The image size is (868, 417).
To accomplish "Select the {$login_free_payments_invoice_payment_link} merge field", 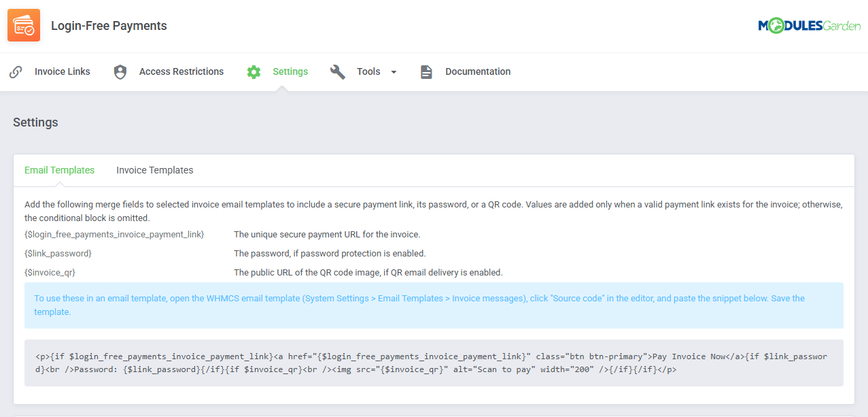I will tap(114, 235).
